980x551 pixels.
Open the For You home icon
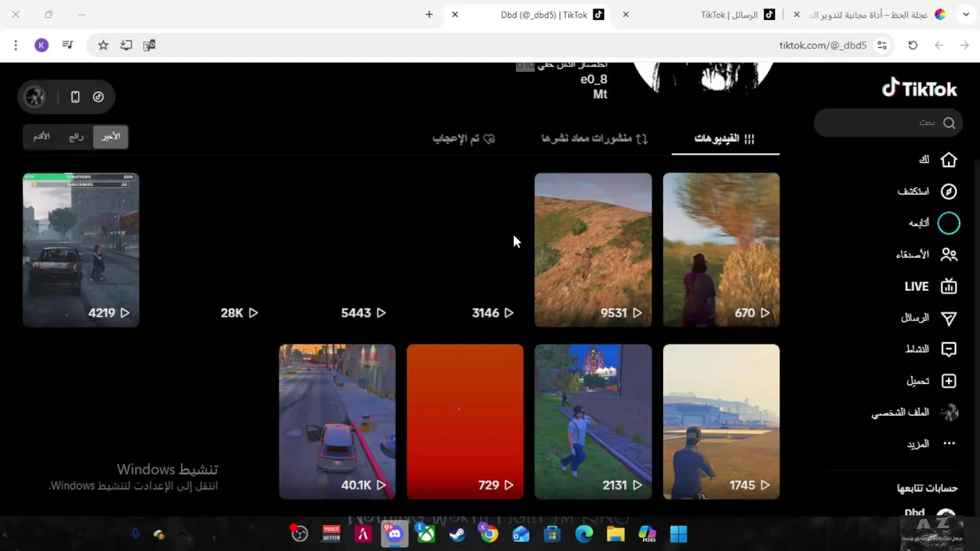coord(949,160)
